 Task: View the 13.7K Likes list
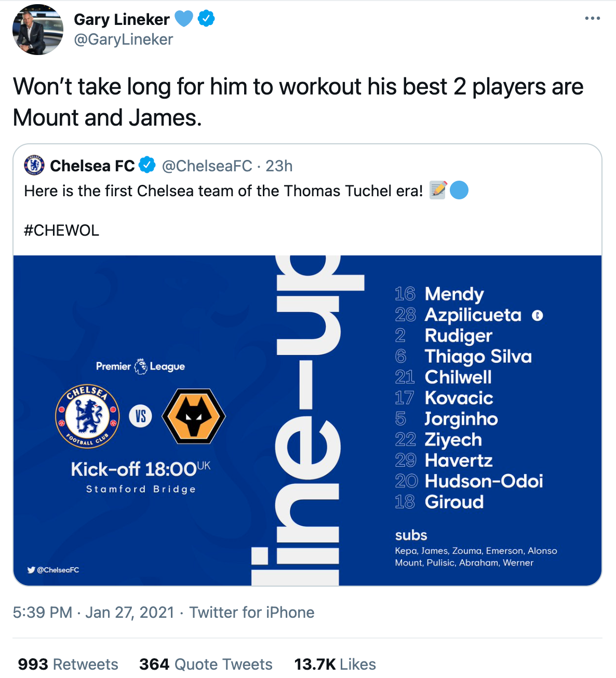pyautogui.click(x=335, y=664)
